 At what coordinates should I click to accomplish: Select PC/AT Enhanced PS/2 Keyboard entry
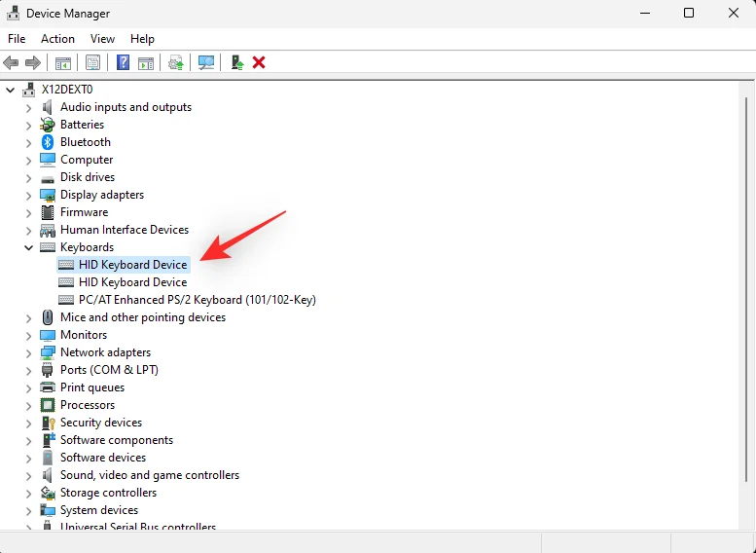tap(197, 300)
